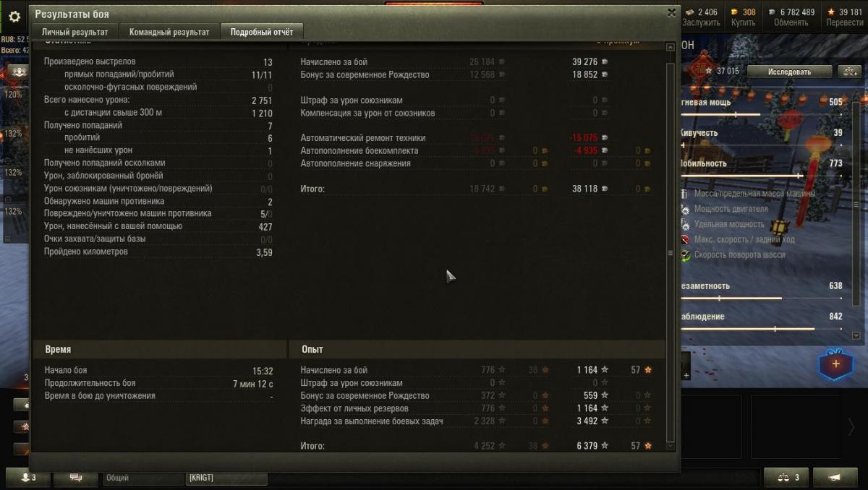Collapse the Мобильность parameter section

click(762, 163)
